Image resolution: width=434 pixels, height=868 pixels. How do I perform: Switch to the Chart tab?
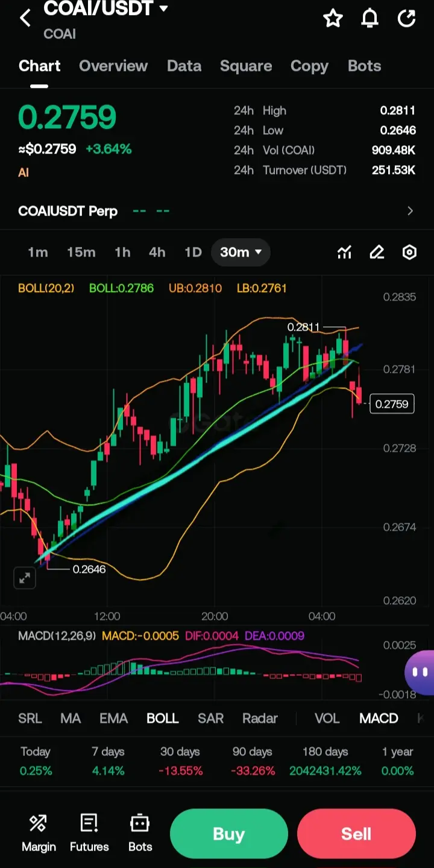(40, 66)
